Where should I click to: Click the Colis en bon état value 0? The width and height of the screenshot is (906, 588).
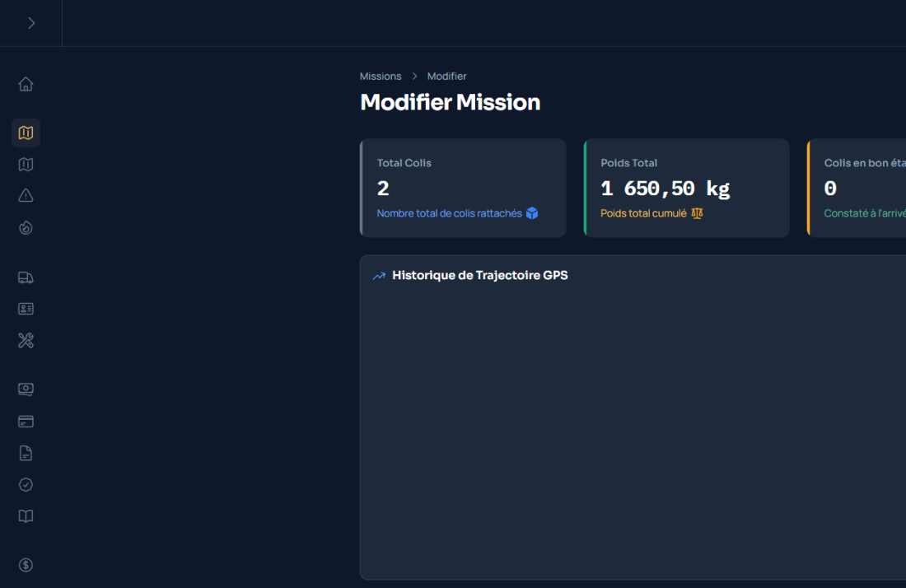pos(830,189)
